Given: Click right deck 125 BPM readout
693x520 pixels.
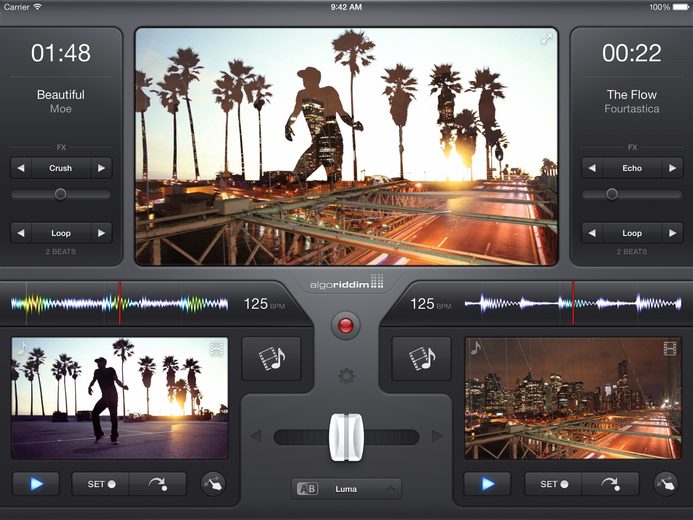Looking at the screenshot, I should [x=430, y=304].
